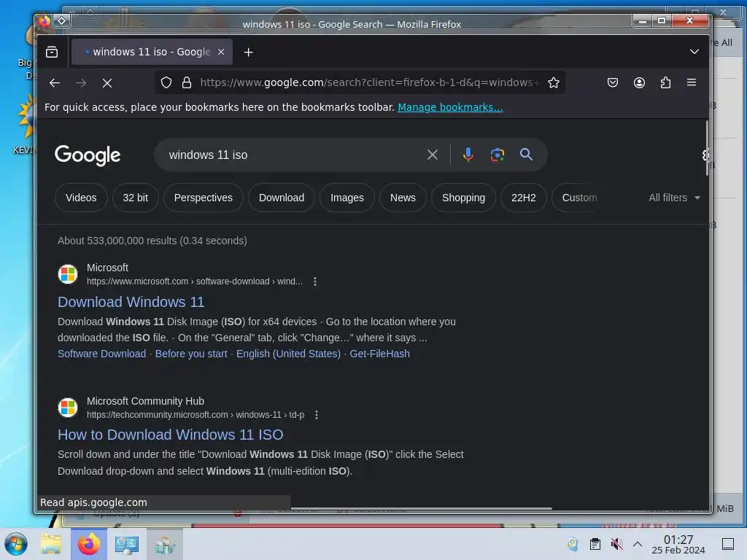Open English (United States) sitelink

pos(289,354)
